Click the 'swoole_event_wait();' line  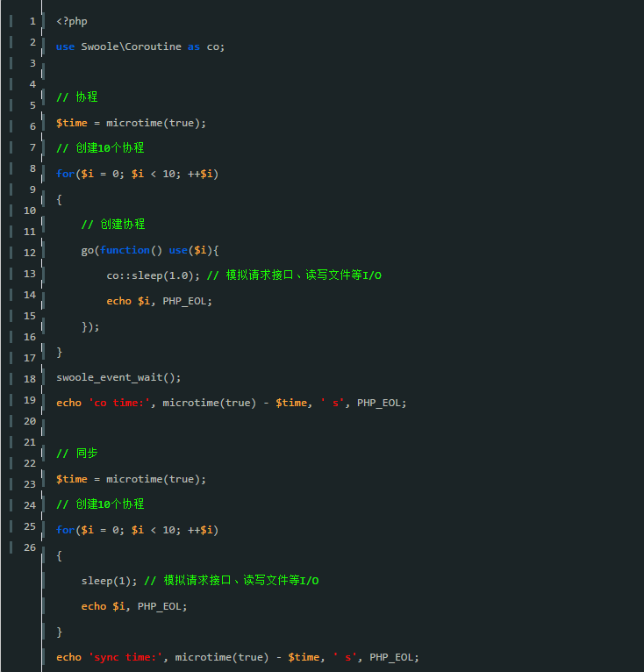118,377
